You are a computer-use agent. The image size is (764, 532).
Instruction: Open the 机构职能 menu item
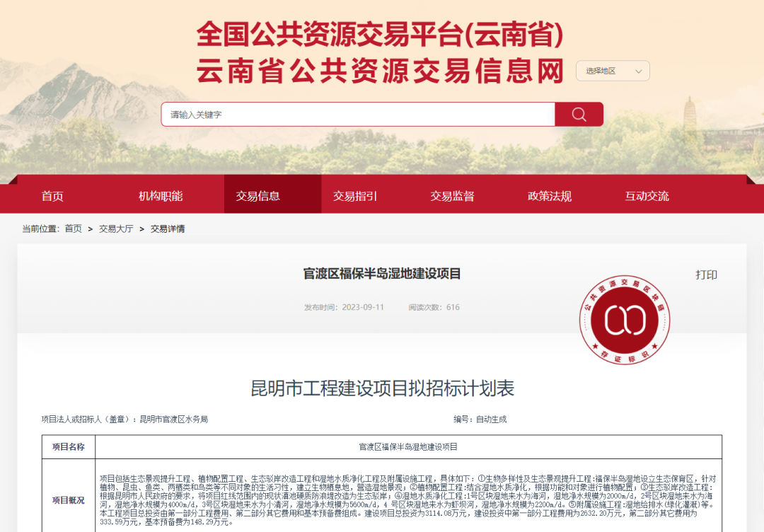[x=161, y=196]
